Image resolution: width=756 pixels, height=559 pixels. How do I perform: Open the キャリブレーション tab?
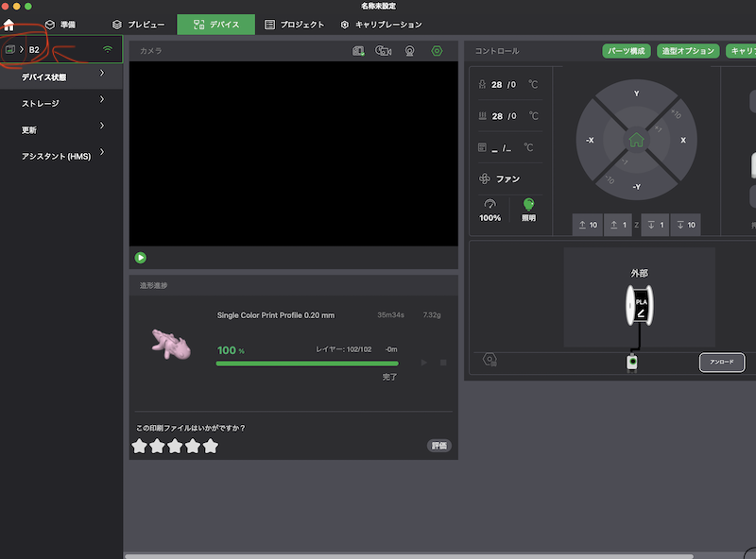(381, 25)
